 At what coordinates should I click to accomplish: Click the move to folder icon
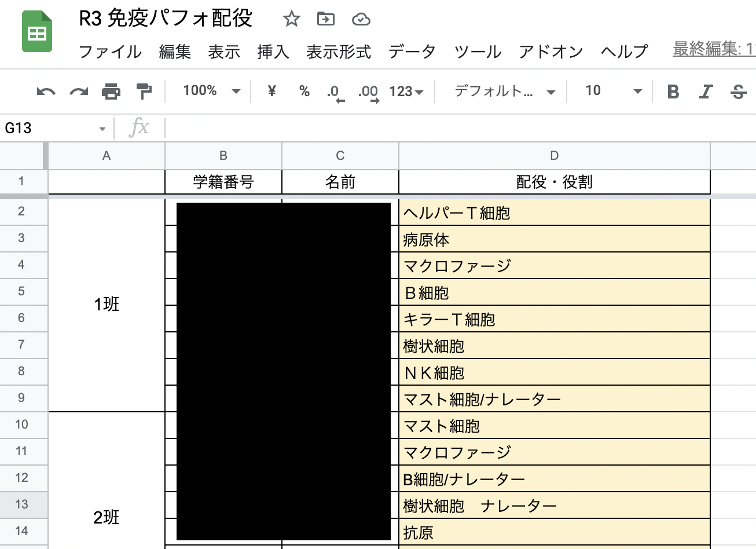[x=326, y=19]
